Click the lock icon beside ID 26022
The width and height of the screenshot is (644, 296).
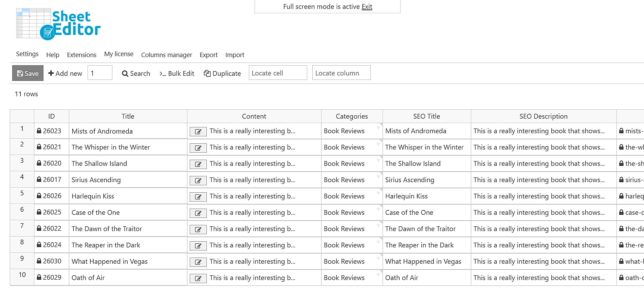click(39, 228)
